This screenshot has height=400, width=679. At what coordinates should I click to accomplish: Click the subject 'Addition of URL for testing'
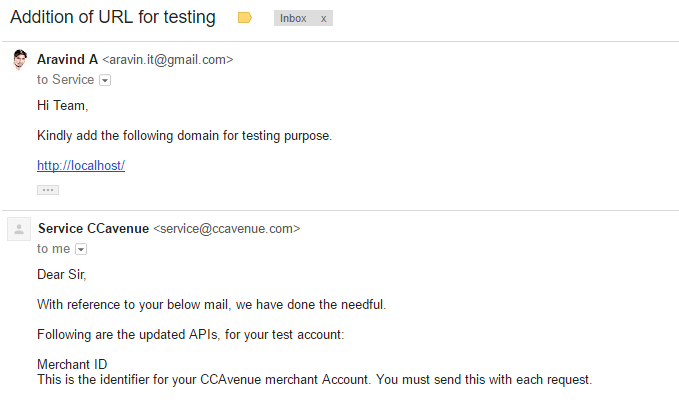(113, 17)
